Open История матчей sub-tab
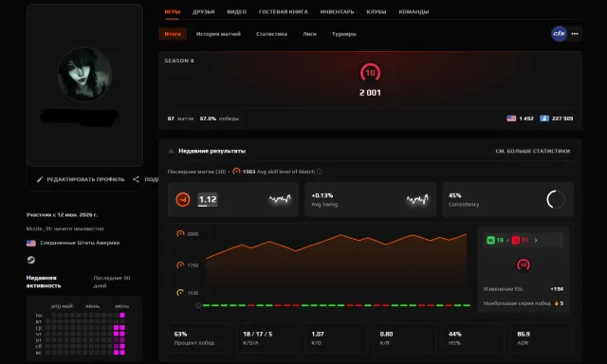607x364 pixels. pyautogui.click(x=218, y=34)
